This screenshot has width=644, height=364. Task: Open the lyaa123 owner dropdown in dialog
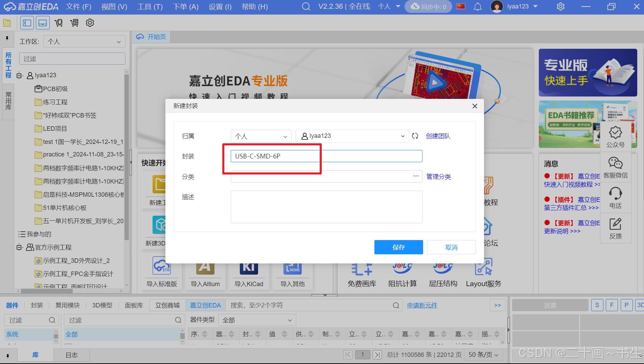352,136
